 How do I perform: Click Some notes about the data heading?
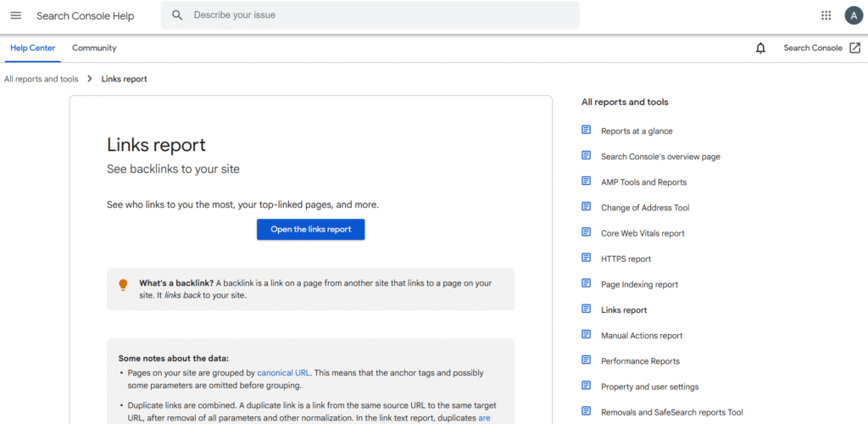coord(173,359)
